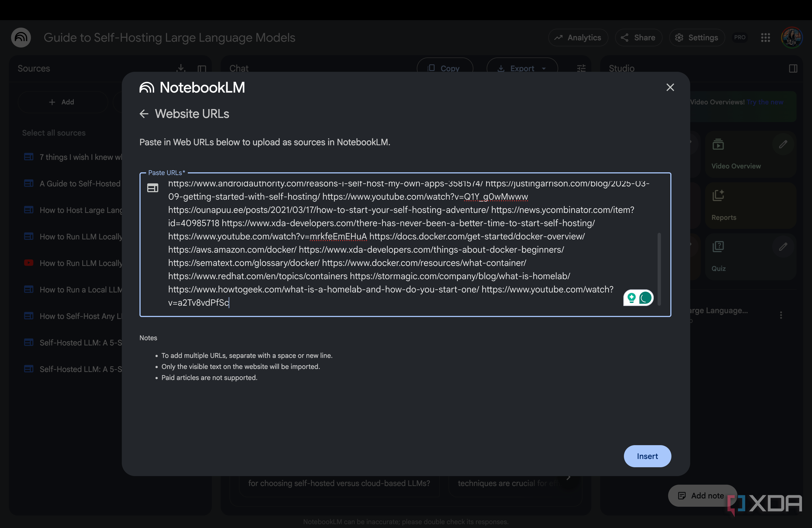This screenshot has height=528, width=812.
Task: Click the Share button
Action: pyautogui.click(x=638, y=38)
